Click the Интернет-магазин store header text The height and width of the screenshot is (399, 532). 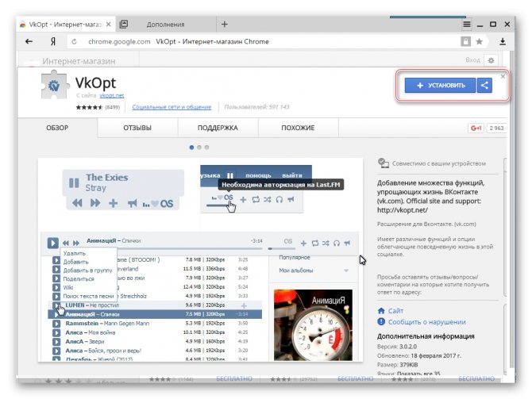pos(79,61)
